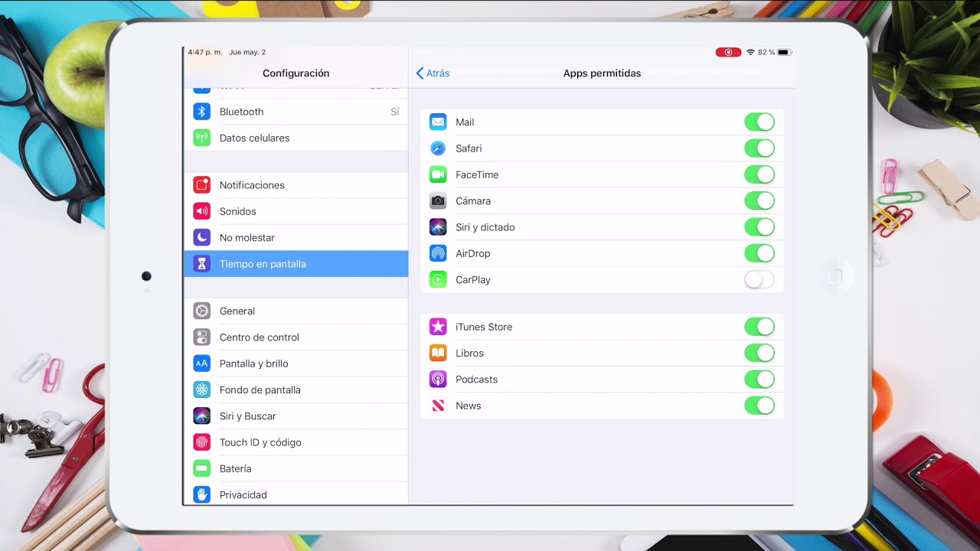Screen dimensions: 980x551
Task: Disable the News toggle
Action: [x=759, y=406]
